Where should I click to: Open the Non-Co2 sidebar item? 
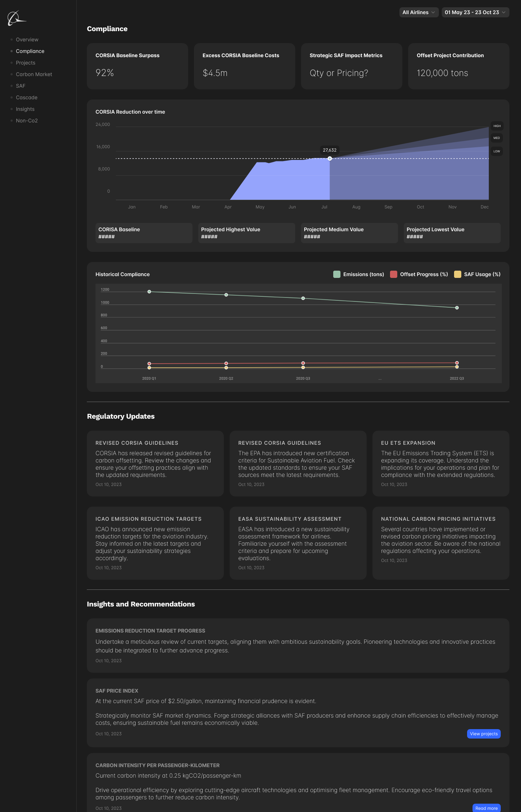coord(27,121)
